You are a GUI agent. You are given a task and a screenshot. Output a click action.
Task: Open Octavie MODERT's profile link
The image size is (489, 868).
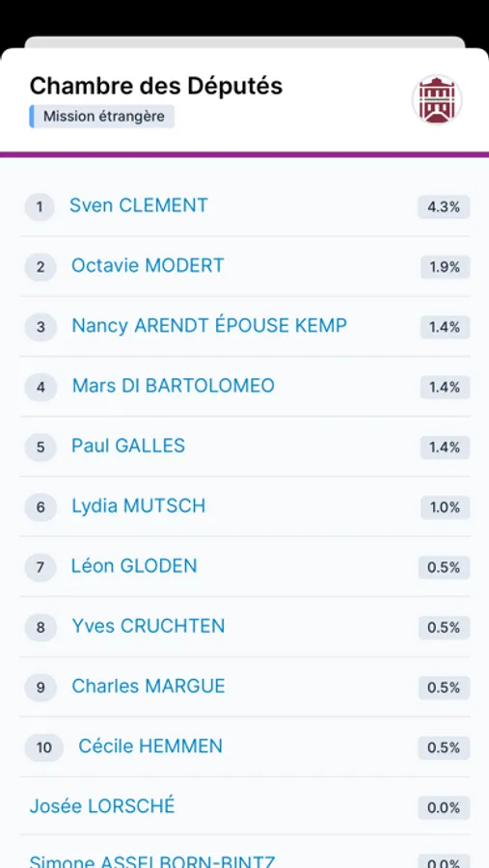(x=148, y=266)
